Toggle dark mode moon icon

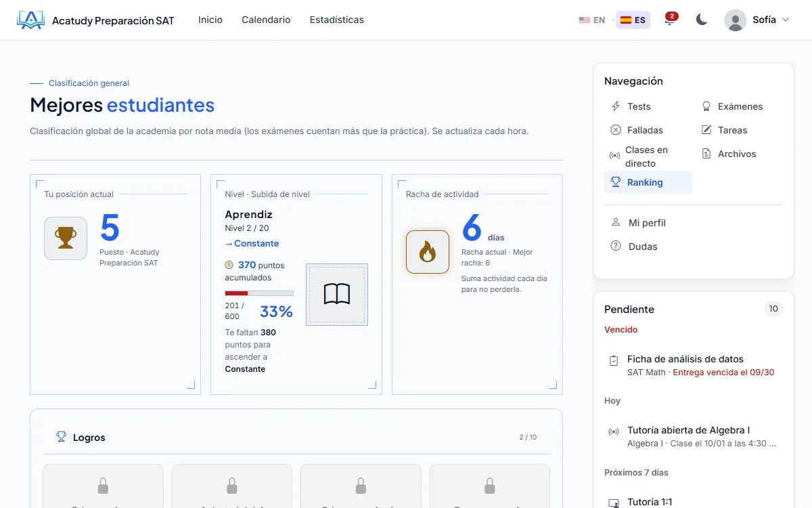pos(702,20)
